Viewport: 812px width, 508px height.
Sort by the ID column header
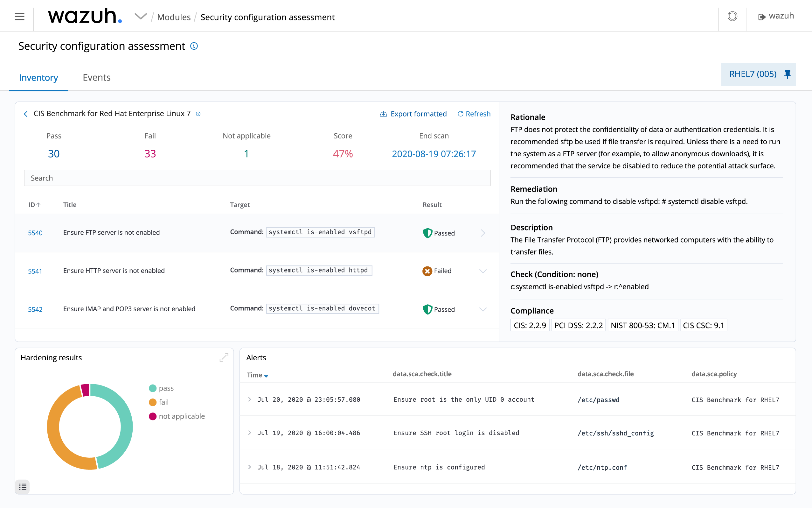click(x=34, y=205)
